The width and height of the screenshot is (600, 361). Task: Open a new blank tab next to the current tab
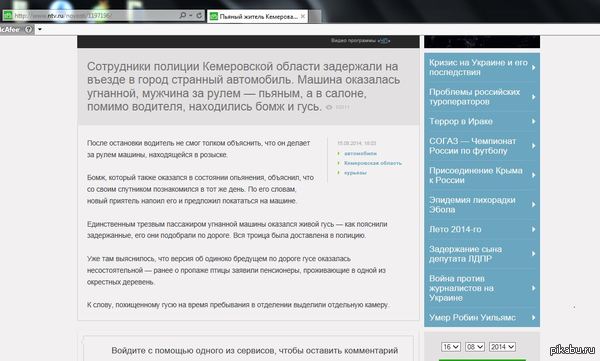point(315,16)
